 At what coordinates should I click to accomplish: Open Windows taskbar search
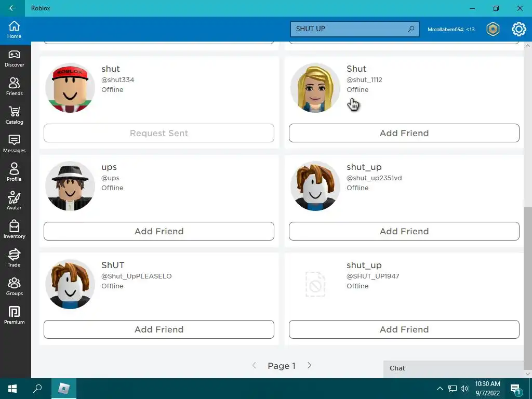coord(37,389)
